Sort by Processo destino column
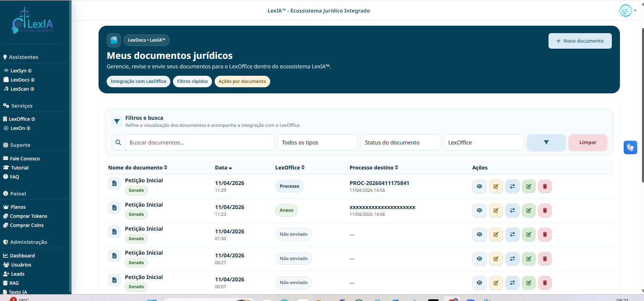The width and height of the screenshot is (644, 301). click(x=374, y=167)
